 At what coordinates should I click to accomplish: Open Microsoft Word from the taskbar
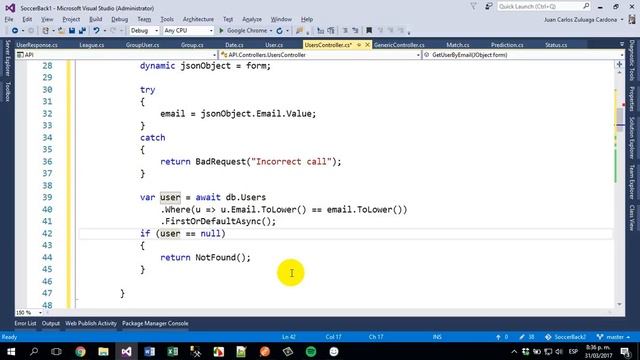pos(149,351)
